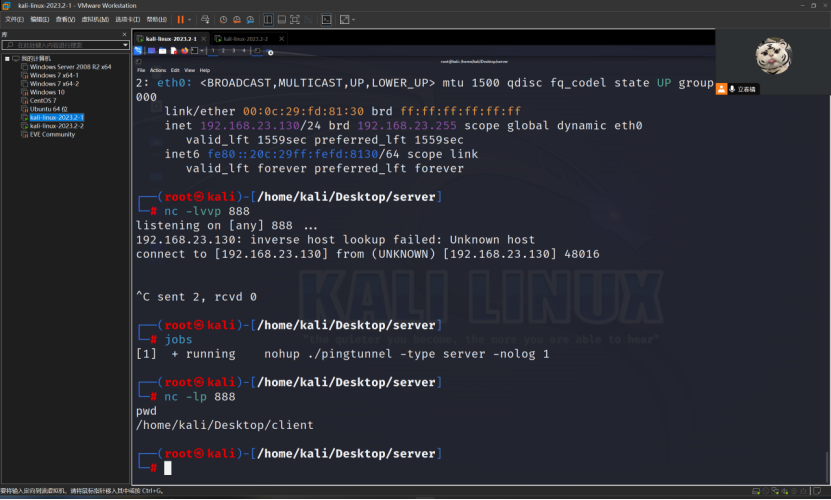
Task: Launch Firefox from Kali panel
Action: point(184,51)
